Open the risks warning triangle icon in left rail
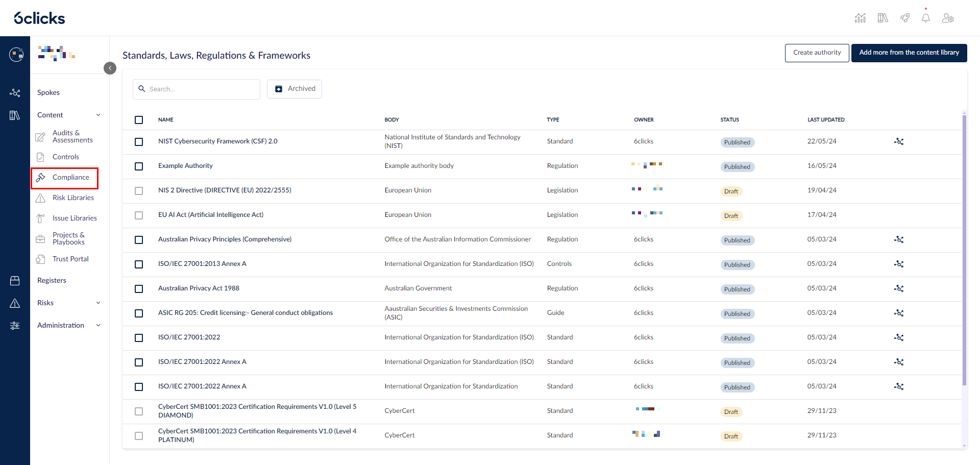This screenshot has height=465, width=980. tap(15, 303)
